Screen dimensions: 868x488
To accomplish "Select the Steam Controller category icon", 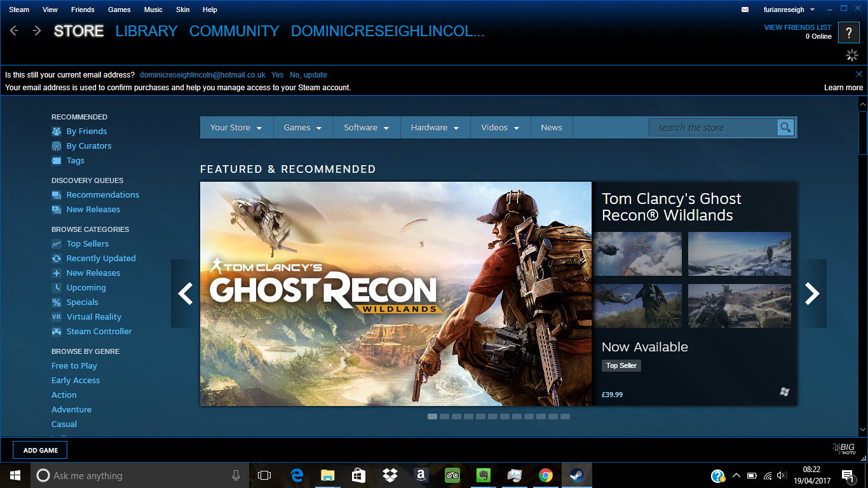I will tap(56, 331).
